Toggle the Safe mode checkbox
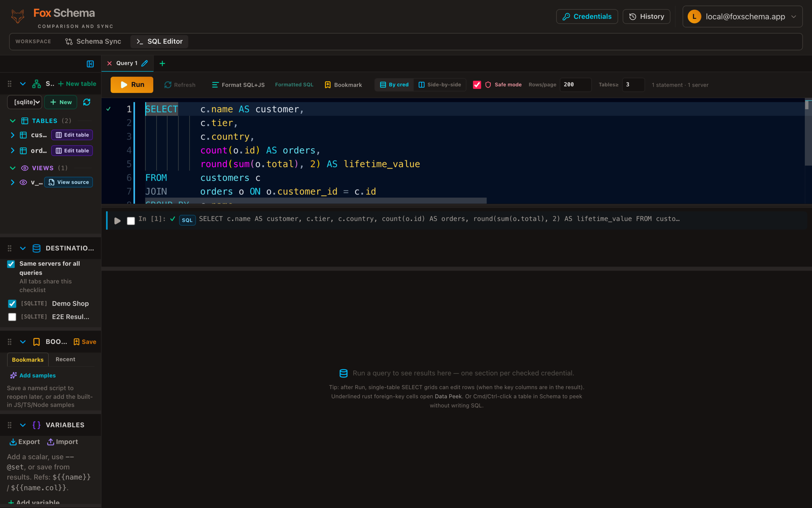Image resolution: width=812 pixels, height=508 pixels. pyautogui.click(x=477, y=85)
